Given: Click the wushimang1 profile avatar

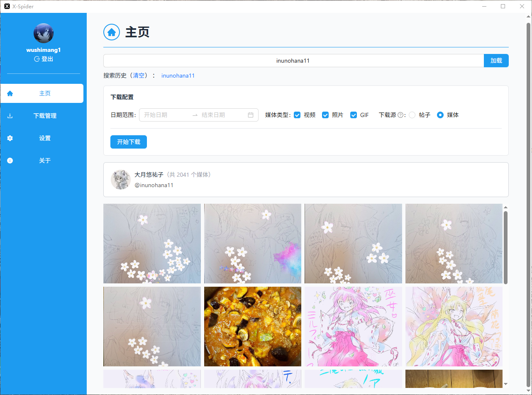Looking at the screenshot, I should click(44, 34).
